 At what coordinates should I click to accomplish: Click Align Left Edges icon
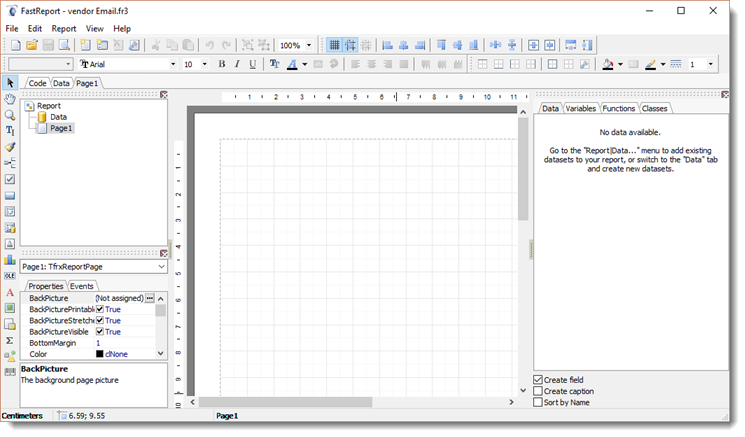pos(388,45)
